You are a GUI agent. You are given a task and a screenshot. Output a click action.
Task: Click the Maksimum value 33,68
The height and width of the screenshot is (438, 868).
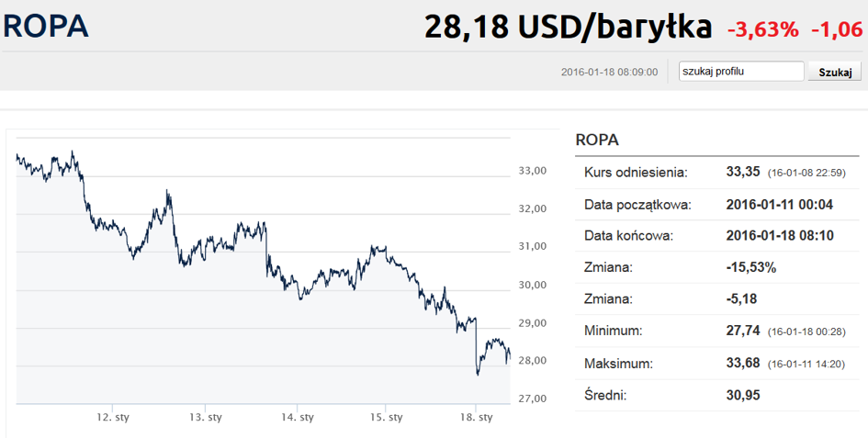pos(743,364)
